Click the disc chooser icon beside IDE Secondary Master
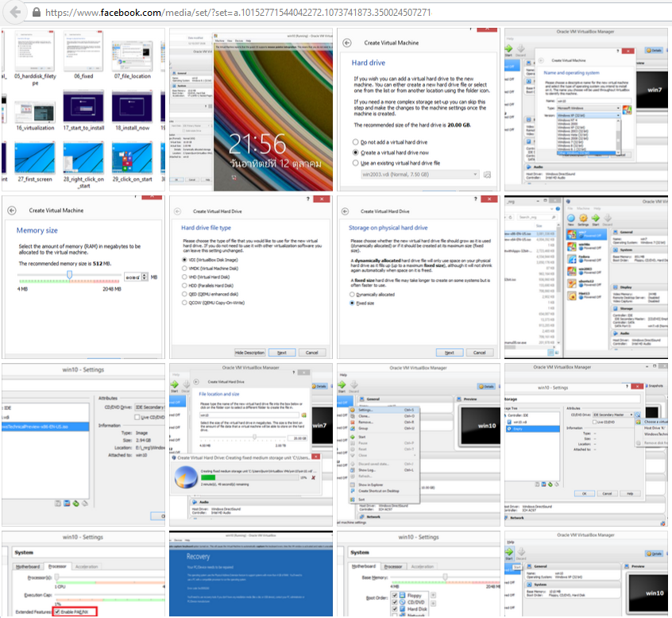This screenshot has height=618, width=672. 637,415
